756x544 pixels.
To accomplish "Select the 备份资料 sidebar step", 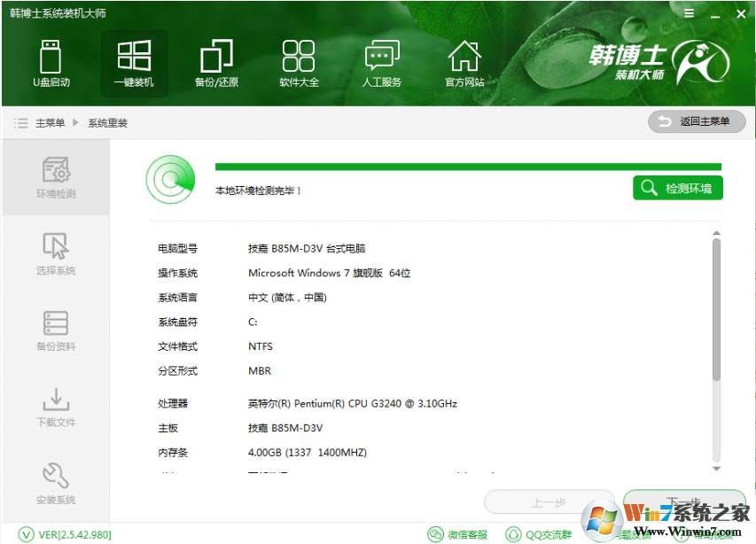I will 55,330.
